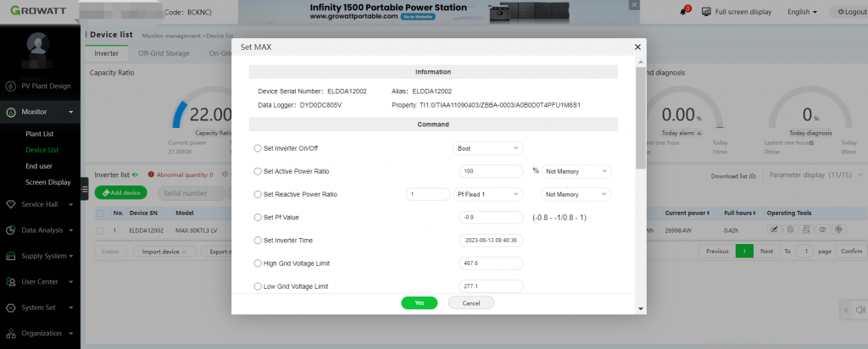This screenshot has width=868, height=349.
Task: Switch to the Inverter tab
Action: 106,53
